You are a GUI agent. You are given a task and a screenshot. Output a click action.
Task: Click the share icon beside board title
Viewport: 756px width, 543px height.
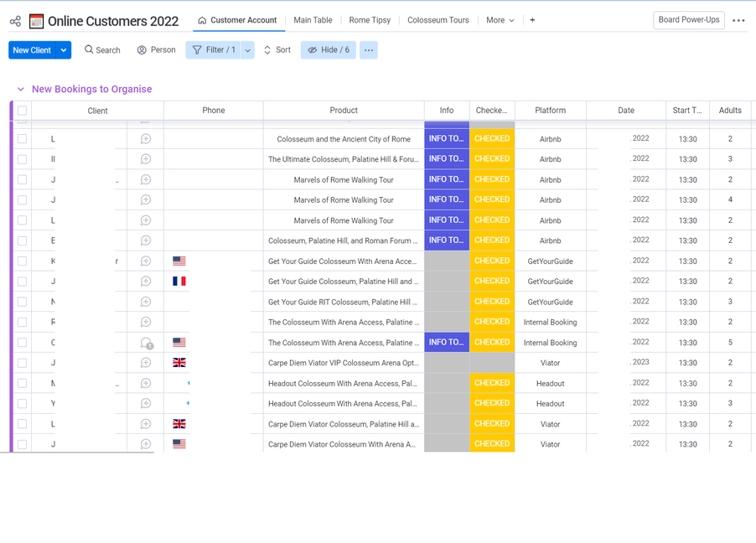(x=15, y=21)
